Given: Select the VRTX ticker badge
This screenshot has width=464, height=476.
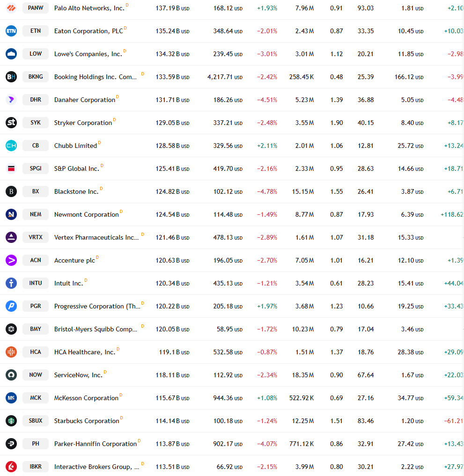Looking at the screenshot, I should point(36,237).
